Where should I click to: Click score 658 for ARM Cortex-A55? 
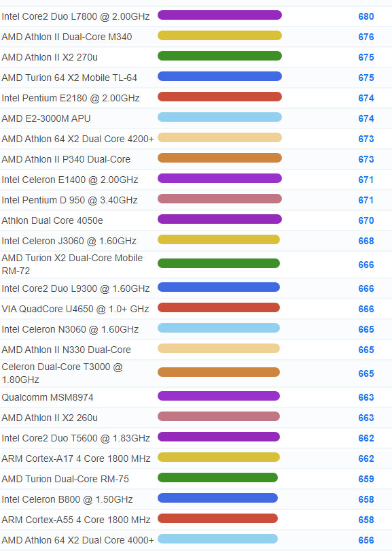click(x=366, y=521)
